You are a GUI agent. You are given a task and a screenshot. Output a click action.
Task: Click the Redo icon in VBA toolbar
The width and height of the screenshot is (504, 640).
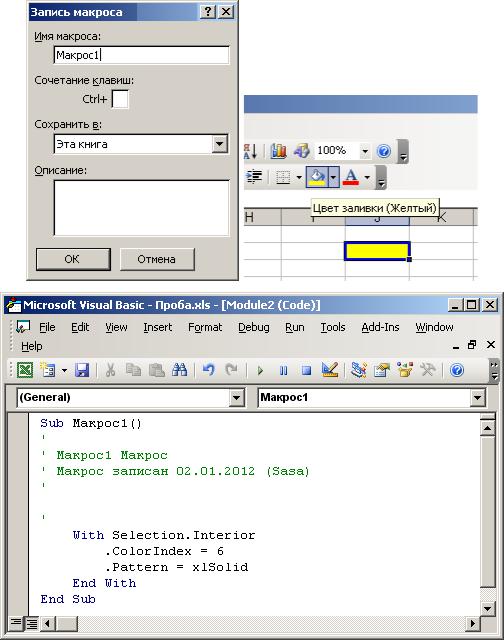click(231, 370)
